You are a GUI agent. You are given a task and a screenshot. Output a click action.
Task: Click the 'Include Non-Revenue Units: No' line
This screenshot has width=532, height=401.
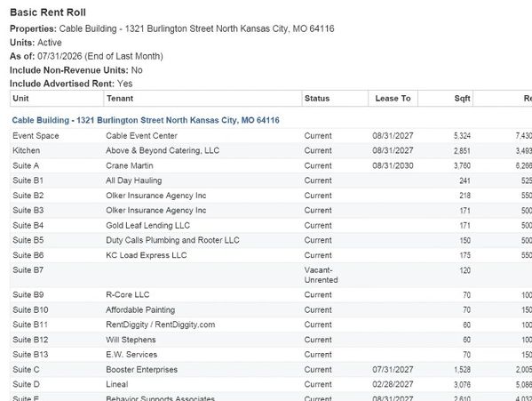pos(76,70)
